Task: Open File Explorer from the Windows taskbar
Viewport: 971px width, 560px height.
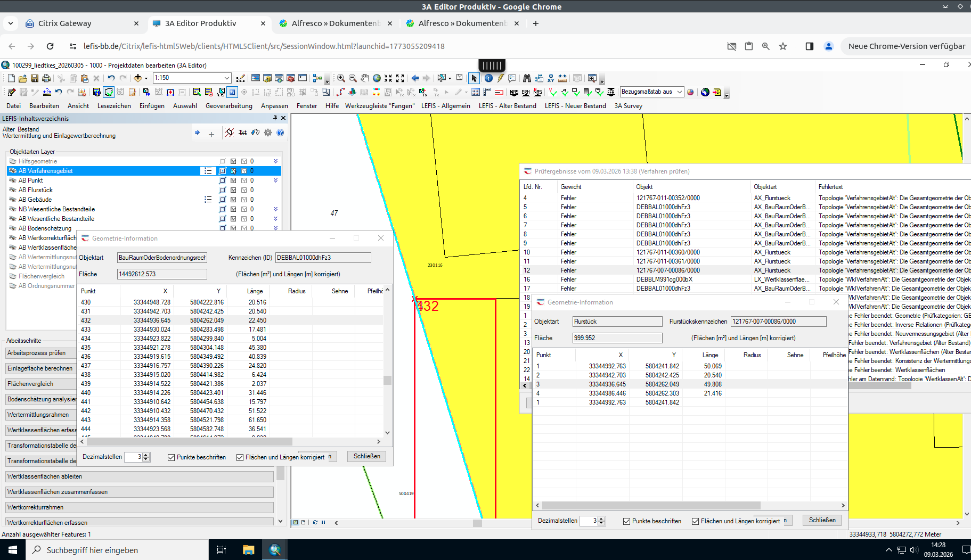Action: pos(248,550)
